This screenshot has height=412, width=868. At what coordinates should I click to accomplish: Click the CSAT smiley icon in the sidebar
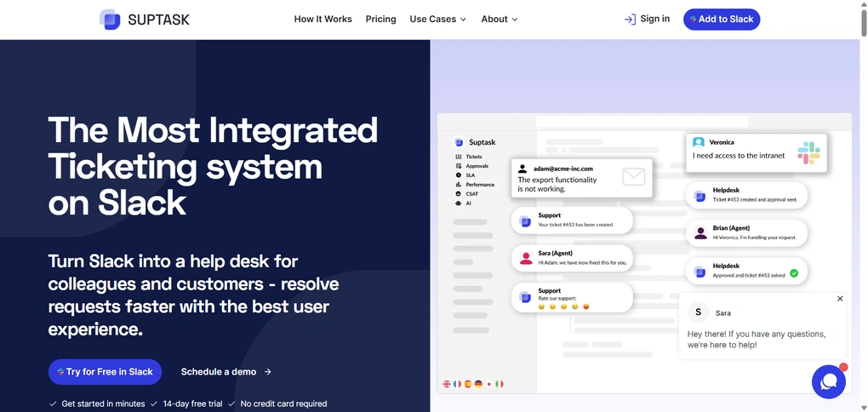459,194
